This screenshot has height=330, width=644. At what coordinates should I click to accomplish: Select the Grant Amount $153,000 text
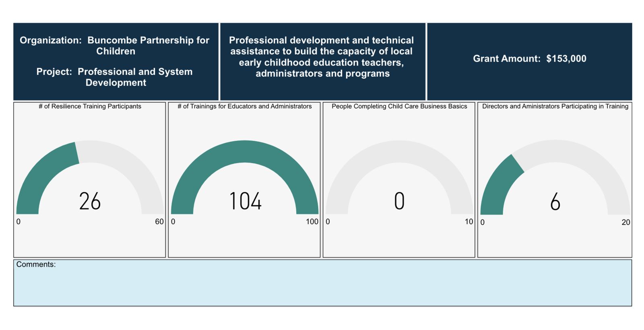(x=529, y=58)
